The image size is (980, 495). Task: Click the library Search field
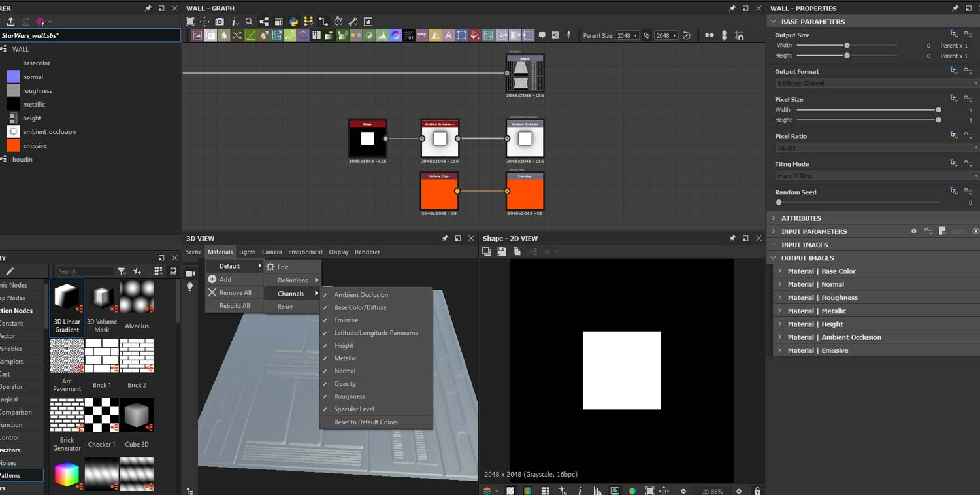tap(85, 271)
